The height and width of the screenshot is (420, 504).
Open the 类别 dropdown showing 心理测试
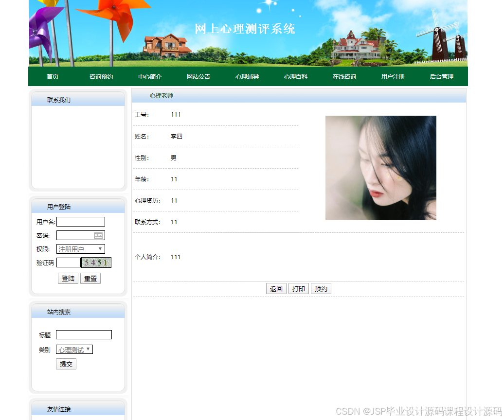tap(74, 350)
